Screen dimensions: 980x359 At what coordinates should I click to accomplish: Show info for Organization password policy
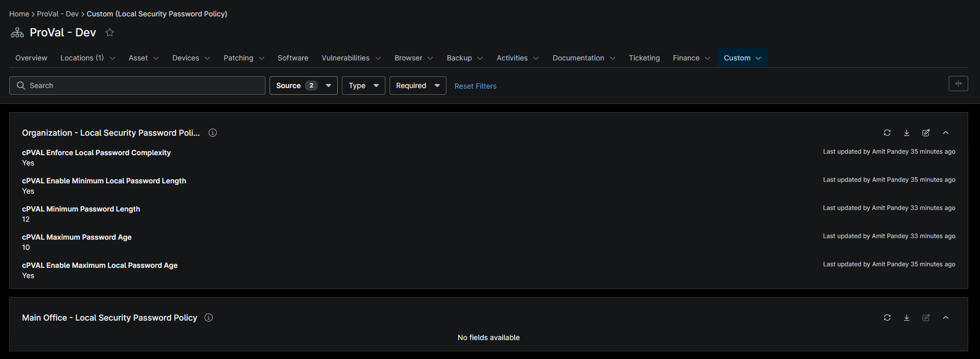[213, 133]
